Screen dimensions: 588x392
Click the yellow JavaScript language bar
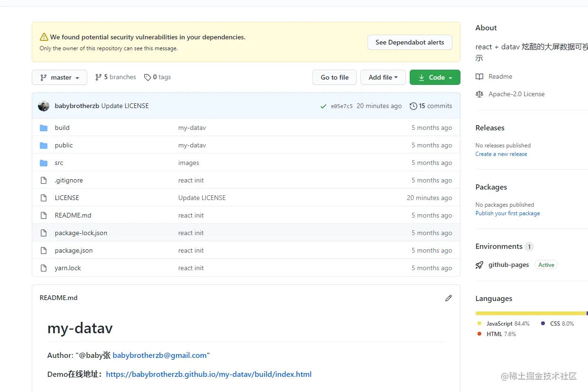point(531,313)
